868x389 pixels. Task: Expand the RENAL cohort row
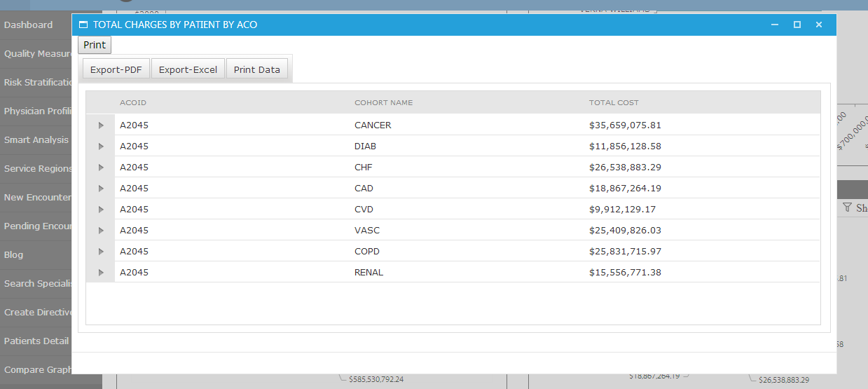point(101,273)
